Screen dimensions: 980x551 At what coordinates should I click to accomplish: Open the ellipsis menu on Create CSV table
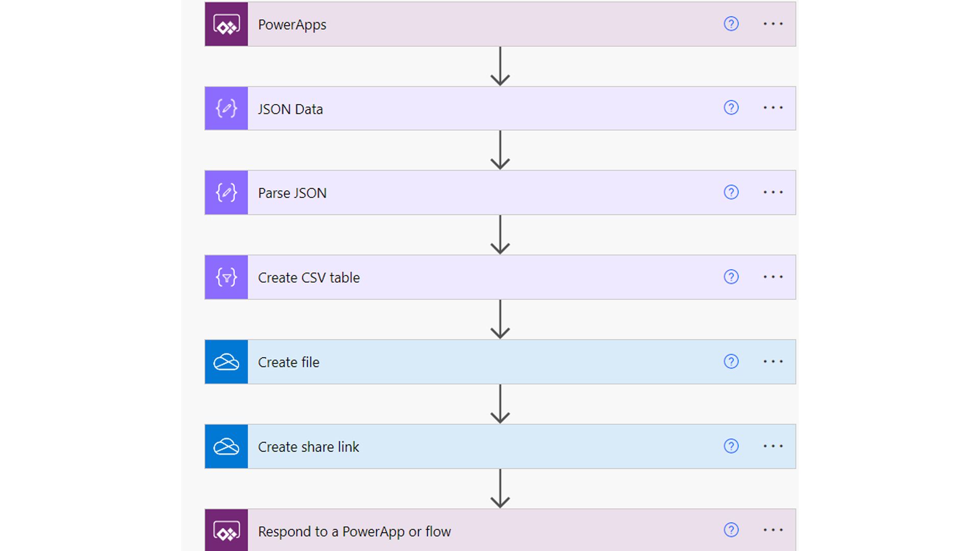coord(773,277)
